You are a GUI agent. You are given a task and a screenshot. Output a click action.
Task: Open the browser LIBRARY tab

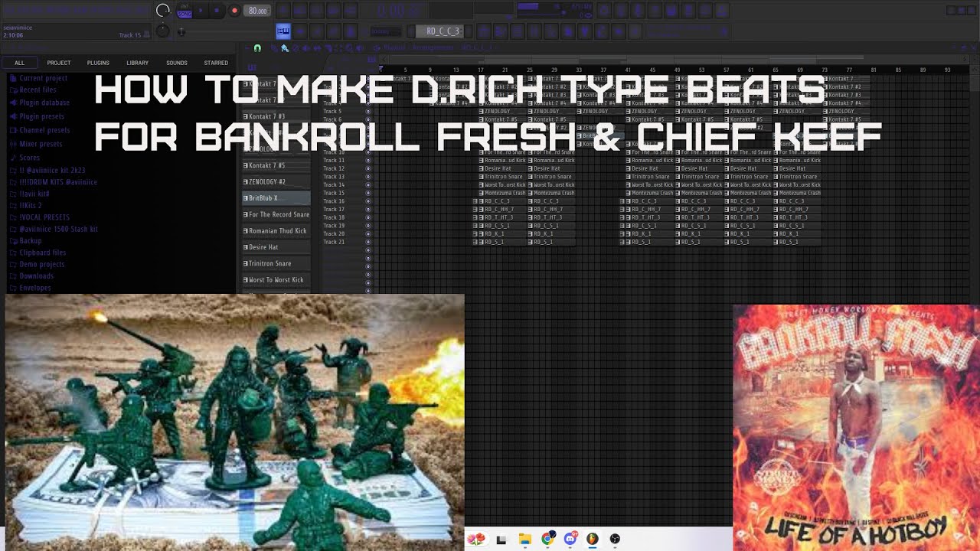(138, 63)
